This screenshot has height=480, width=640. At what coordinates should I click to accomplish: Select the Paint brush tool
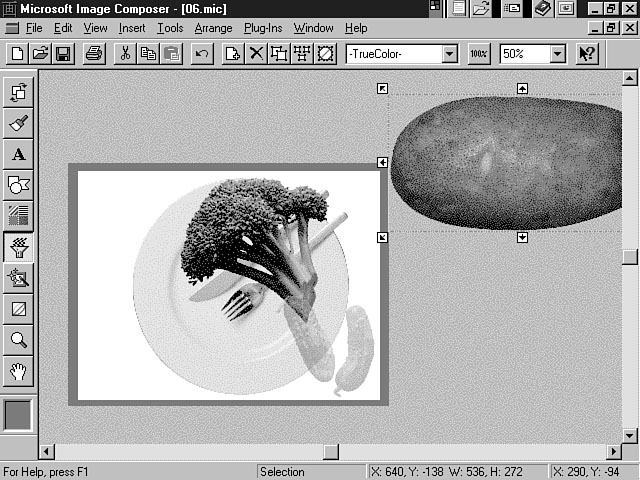19,124
